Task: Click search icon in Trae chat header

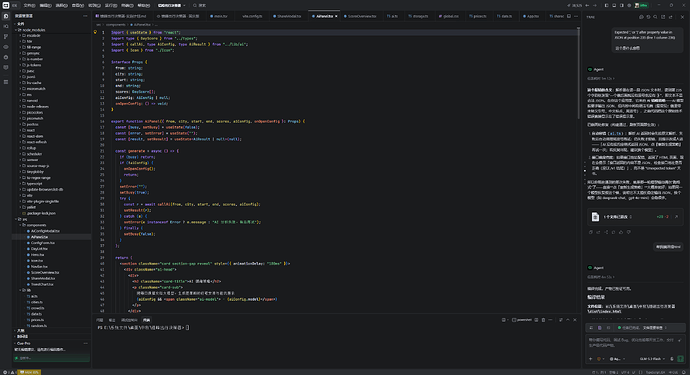Action: [655, 17]
